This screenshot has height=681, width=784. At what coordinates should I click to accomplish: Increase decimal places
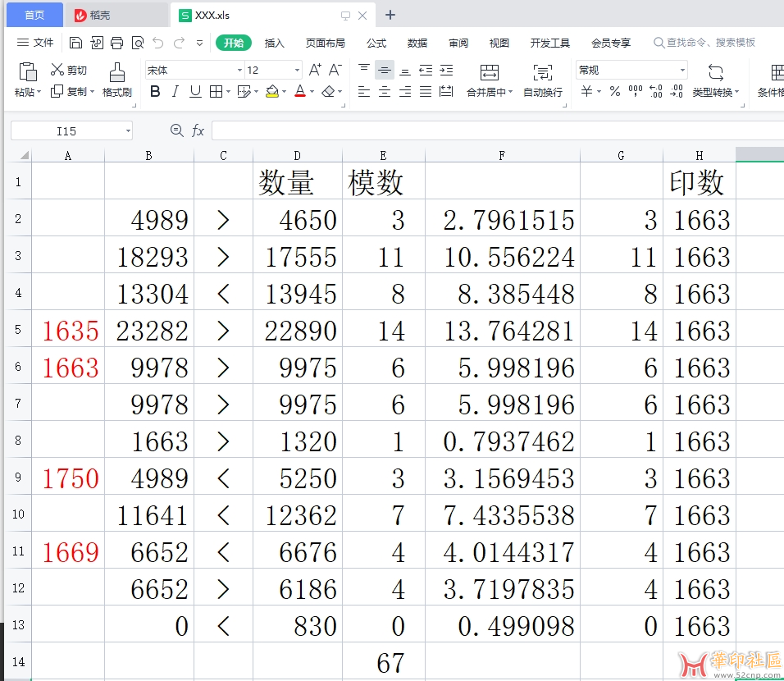pyautogui.click(x=656, y=91)
